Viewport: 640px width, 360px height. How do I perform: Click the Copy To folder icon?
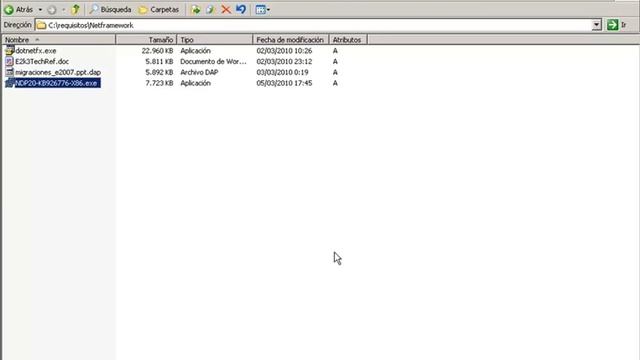[210, 9]
